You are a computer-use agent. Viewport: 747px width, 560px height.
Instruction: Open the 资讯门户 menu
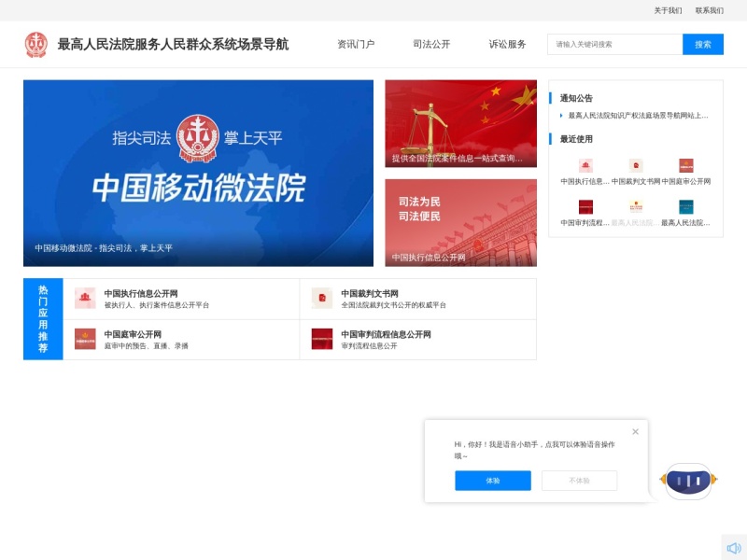[x=356, y=44]
